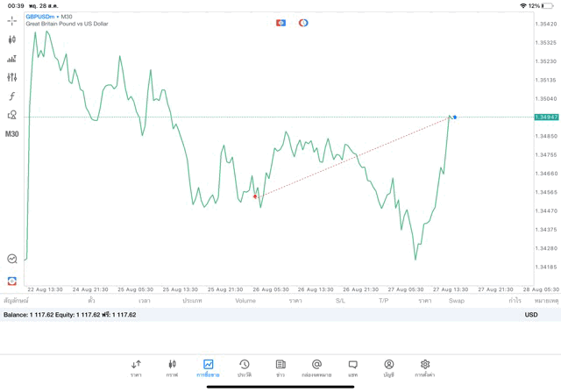Open the ข่าว news tab
The width and height of the screenshot is (561, 392).
click(280, 367)
